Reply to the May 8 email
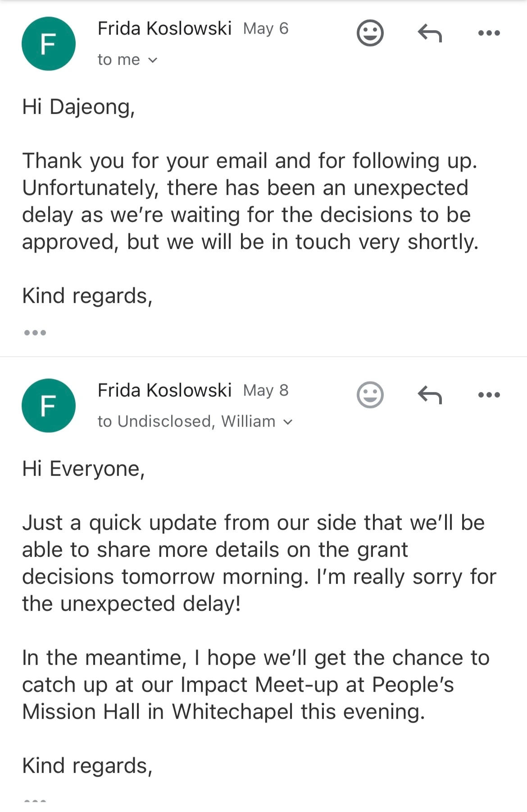Viewport: 527px width, 812px height. coord(430,395)
